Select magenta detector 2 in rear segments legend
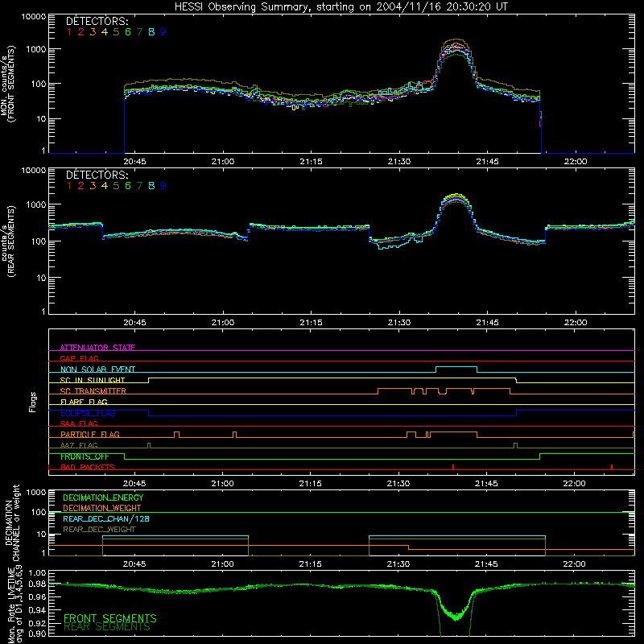Screen dimensions: 644x644 tap(81, 186)
